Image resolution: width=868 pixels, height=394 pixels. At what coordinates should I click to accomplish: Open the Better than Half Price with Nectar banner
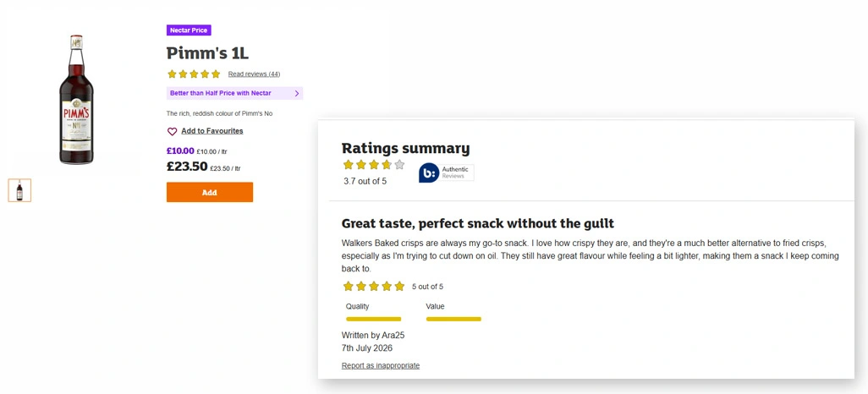234,94
